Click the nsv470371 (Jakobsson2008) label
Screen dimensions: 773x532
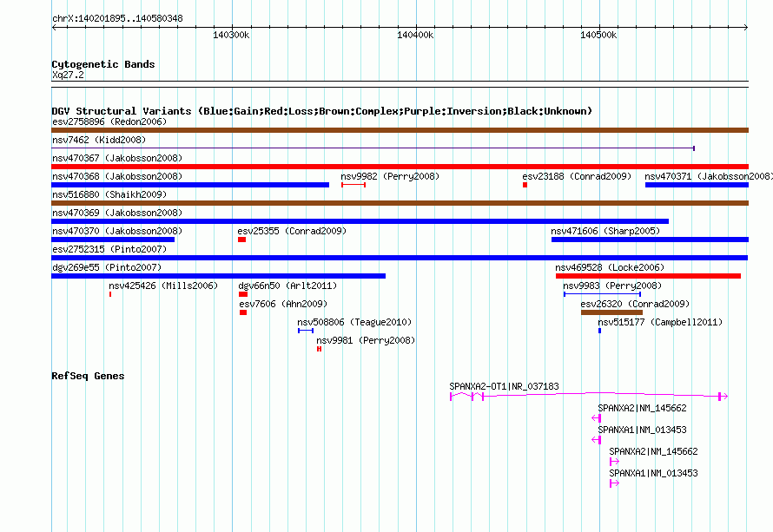point(709,176)
